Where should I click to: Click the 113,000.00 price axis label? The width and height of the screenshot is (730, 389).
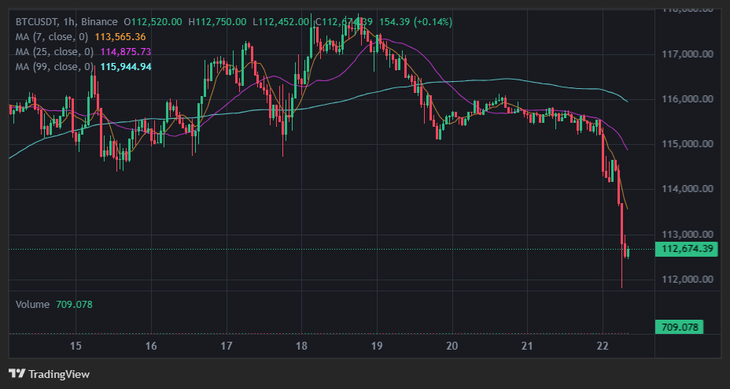click(687, 234)
